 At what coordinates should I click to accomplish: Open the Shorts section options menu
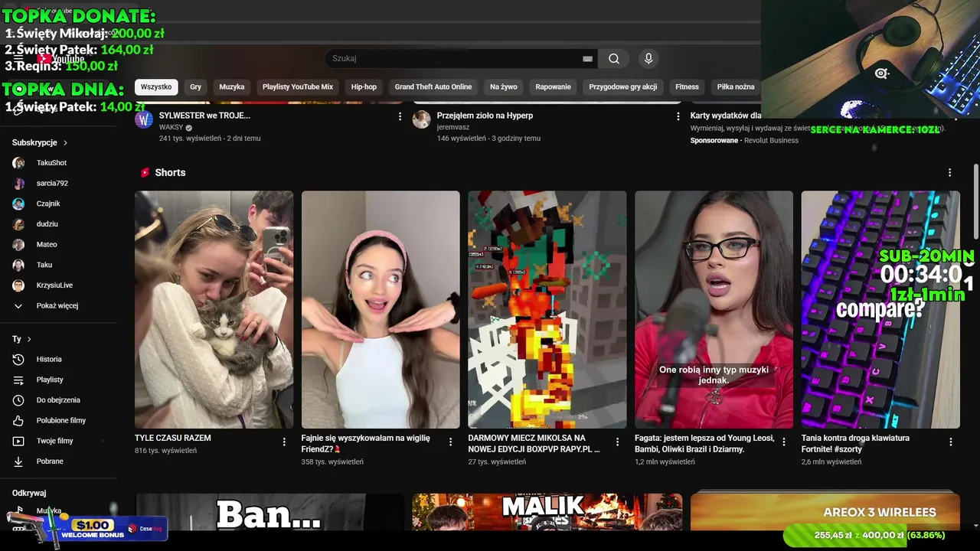tap(950, 173)
